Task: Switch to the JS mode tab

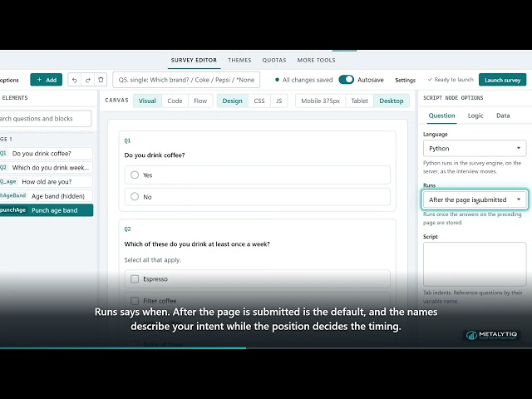Action: tap(279, 101)
